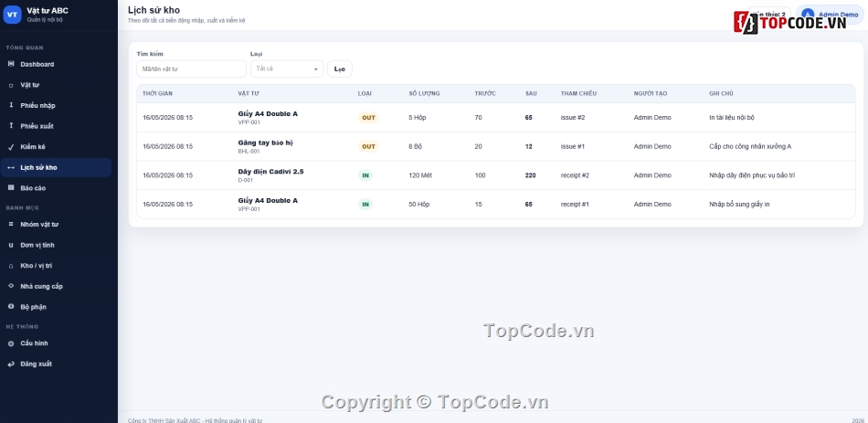Click the issue #1 reference
This screenshot has height=423, width=868.
[572, 147]
